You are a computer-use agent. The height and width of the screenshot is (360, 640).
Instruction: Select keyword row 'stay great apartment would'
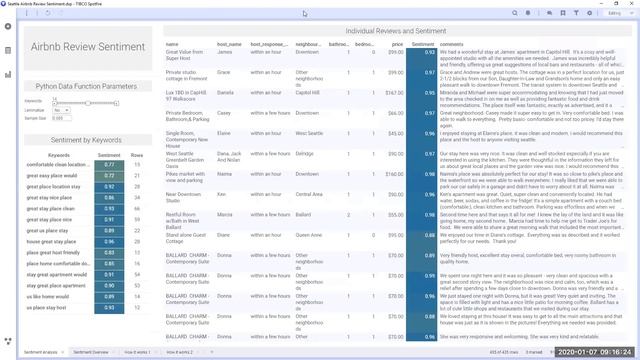click(x=57, y=275)
